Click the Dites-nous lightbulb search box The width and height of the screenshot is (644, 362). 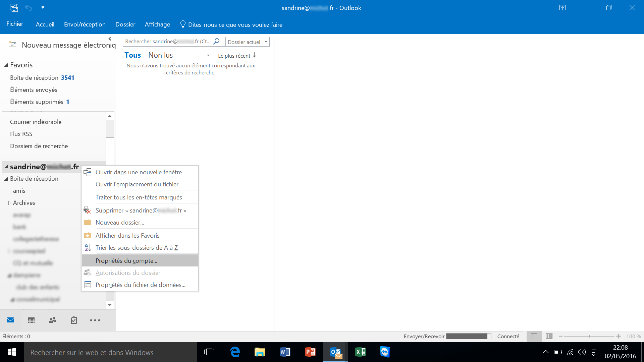[231, 24]
